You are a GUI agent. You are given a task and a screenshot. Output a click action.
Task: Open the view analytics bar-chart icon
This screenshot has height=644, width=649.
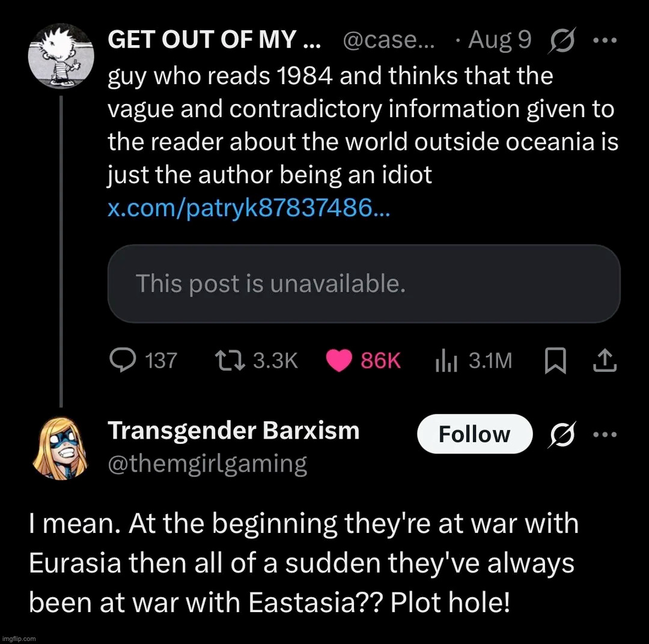pos(446,360)
